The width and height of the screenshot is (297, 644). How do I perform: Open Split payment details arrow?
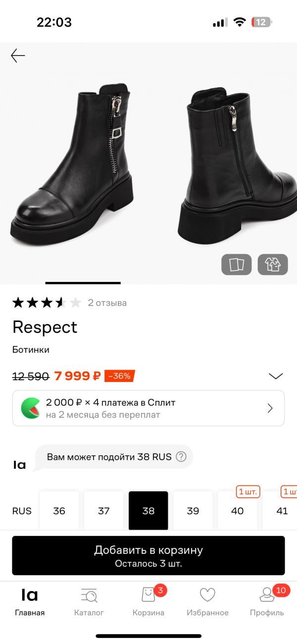[x=270, y=408]
